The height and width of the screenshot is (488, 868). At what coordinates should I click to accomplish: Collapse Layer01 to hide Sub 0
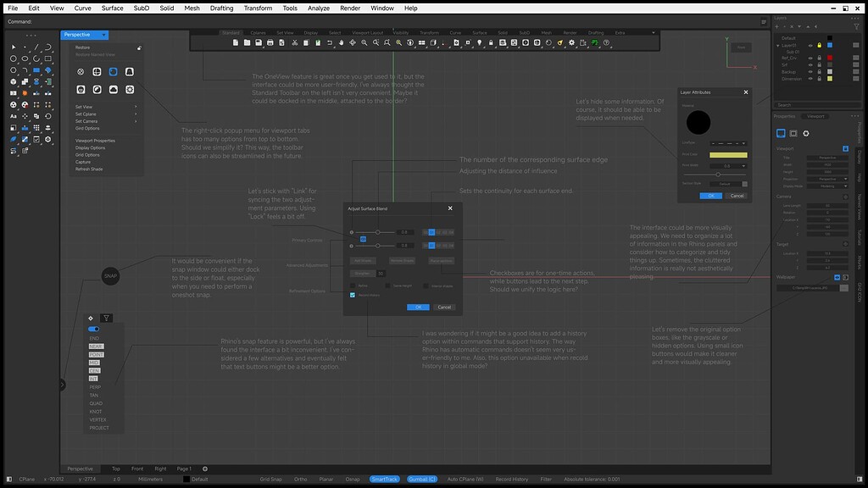pos(777,45)
